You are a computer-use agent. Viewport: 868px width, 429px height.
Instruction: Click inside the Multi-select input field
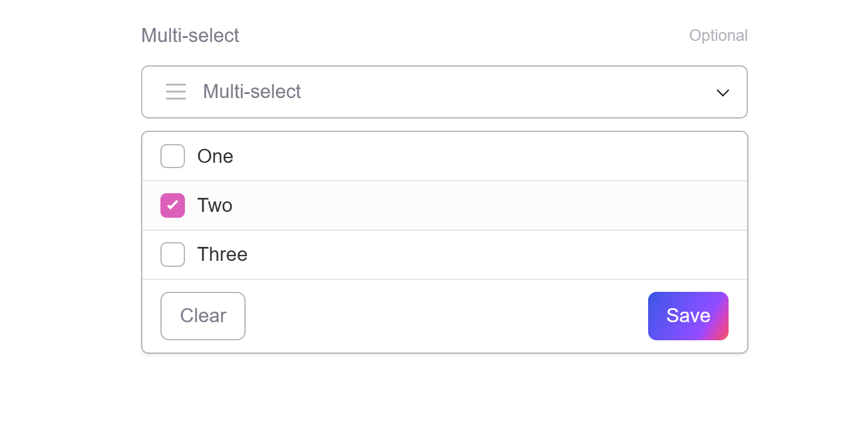[408, 92]
